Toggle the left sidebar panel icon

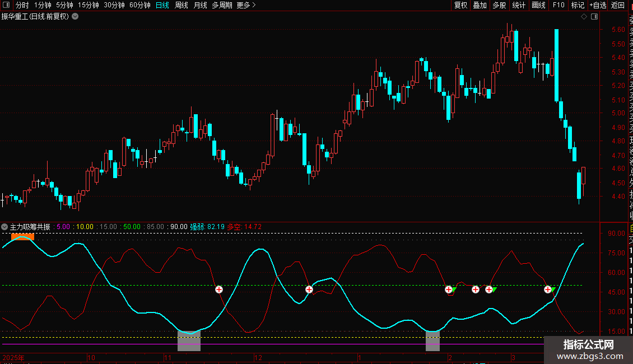coord(6,5)
